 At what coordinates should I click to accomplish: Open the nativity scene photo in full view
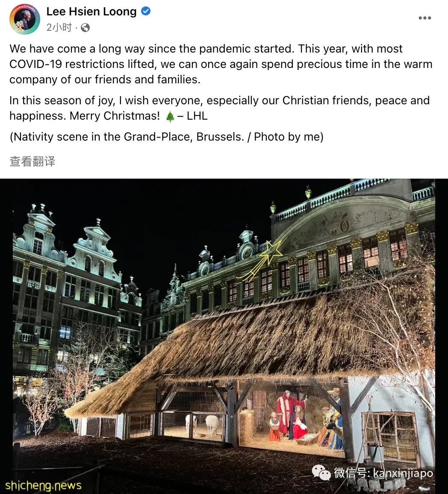click(224, 336)
